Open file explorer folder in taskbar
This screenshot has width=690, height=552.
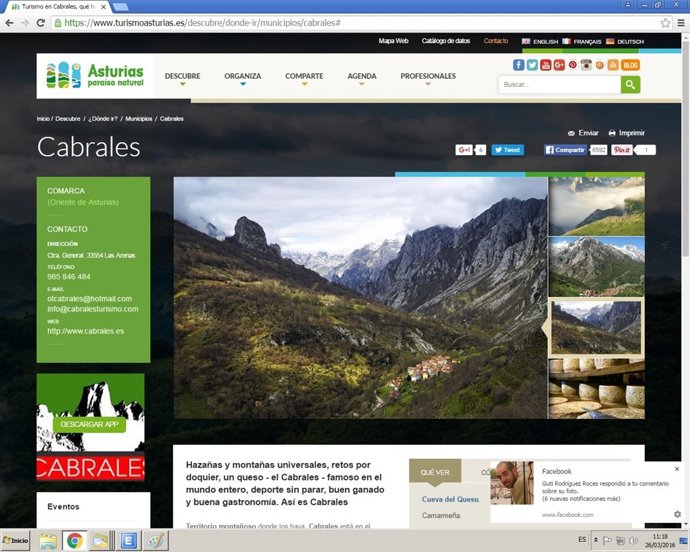click(48, 541)
